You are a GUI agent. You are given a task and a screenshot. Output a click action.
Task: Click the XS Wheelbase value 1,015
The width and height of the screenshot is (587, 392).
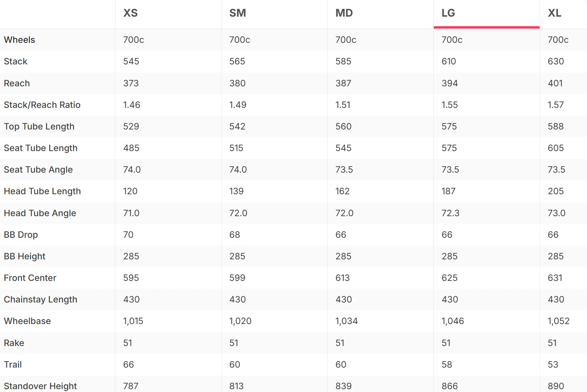(x=133, y=321)
